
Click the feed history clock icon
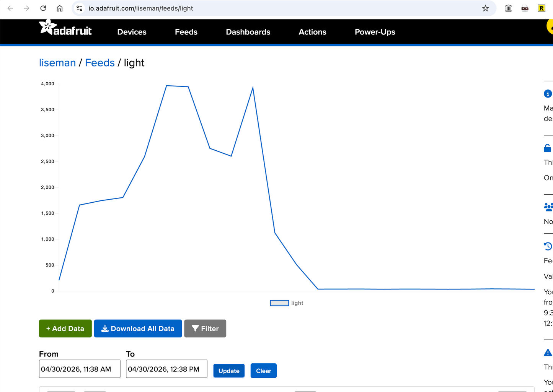pos(548,246)
